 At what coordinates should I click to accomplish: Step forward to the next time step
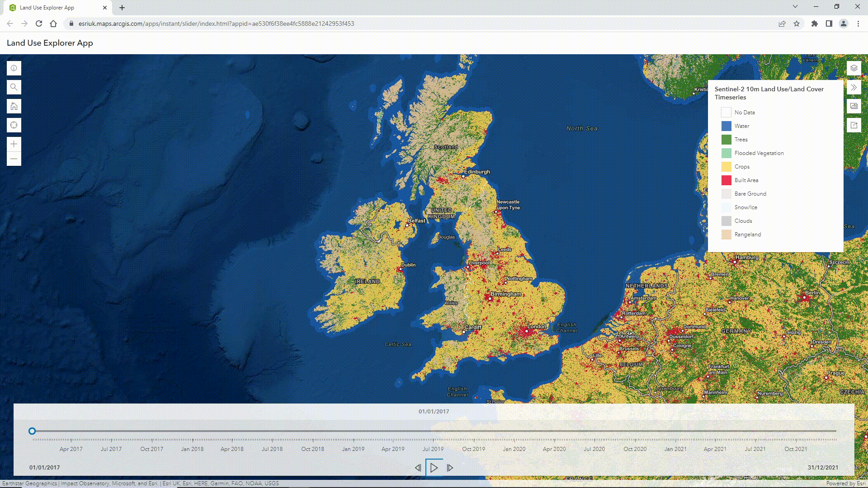(x=450, y=468)
